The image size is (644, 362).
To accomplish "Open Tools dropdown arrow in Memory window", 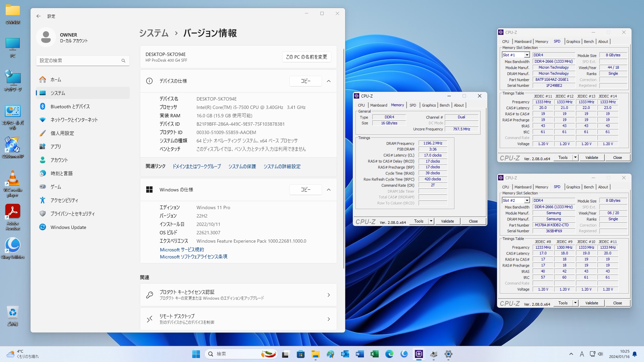I will point(431,221).
